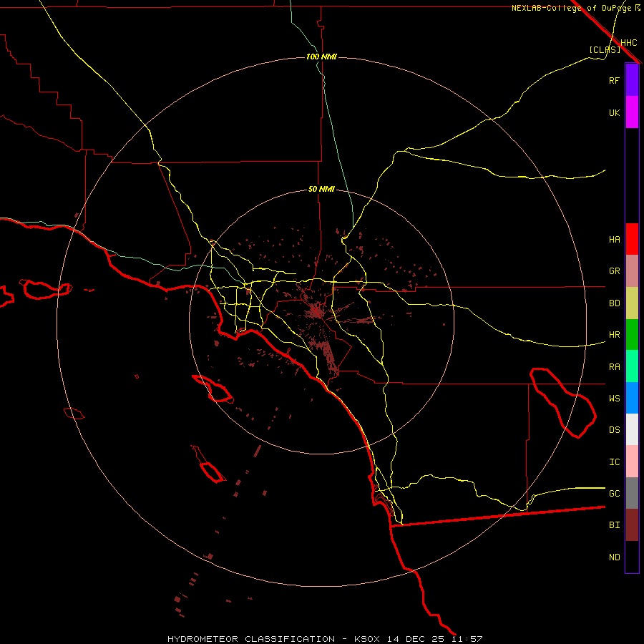
Task: Click the GR legend label
Action: coord(614,271)
